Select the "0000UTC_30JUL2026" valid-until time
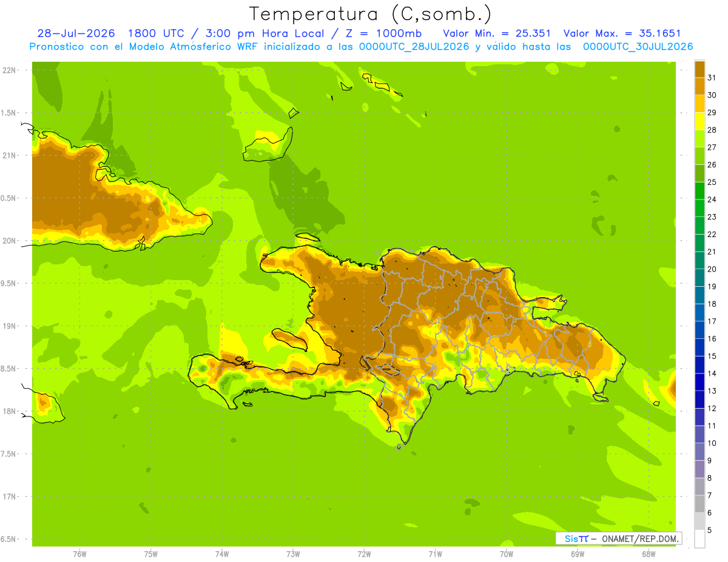728x562 pixels. pyautogui.click(x=638, y=47)
